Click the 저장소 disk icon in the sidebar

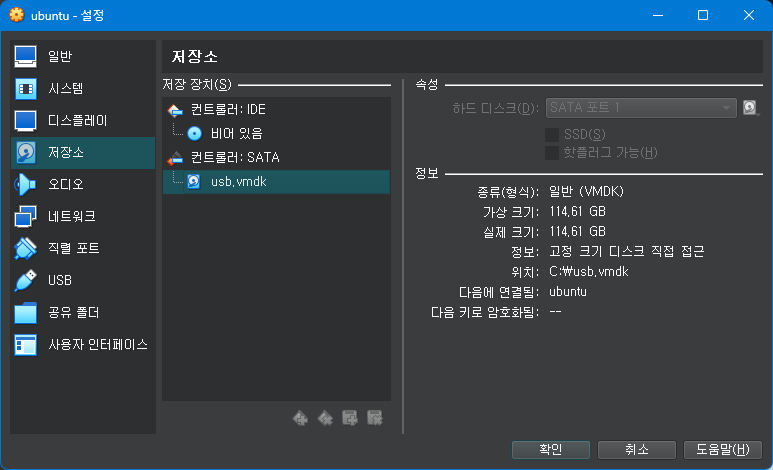[25, 152]
